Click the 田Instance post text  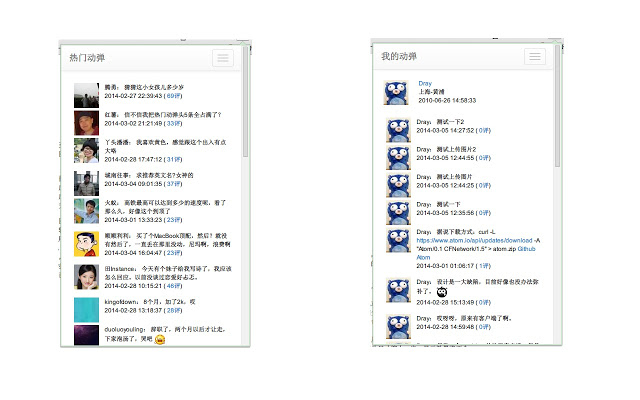(x=168, y=273)
